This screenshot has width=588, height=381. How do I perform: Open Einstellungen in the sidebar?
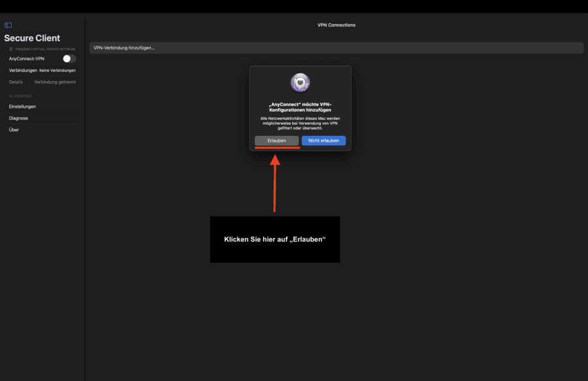[x=22, y=107]
